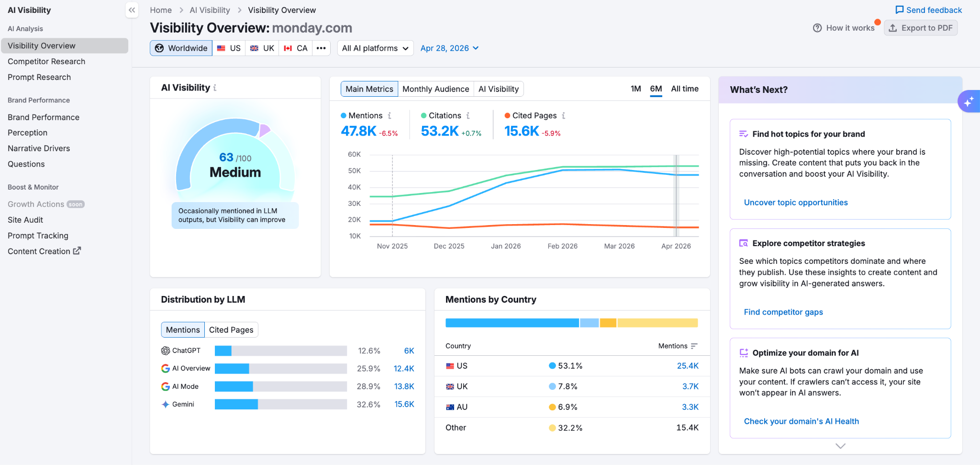The height and width of the screenshot is (465, 980).
Task: Go to Home breadcrumb
Action: pos(161,10)
